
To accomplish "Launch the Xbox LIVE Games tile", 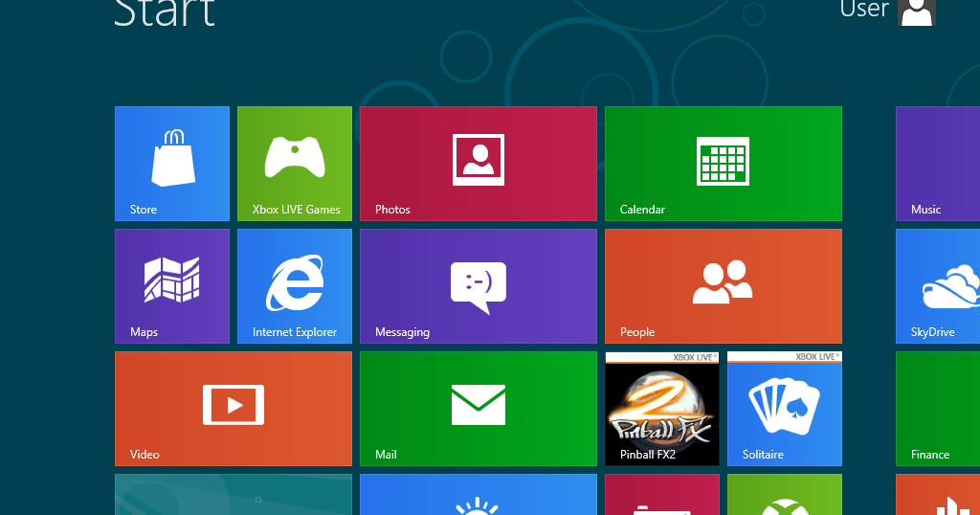I will [x=295, y=164].
